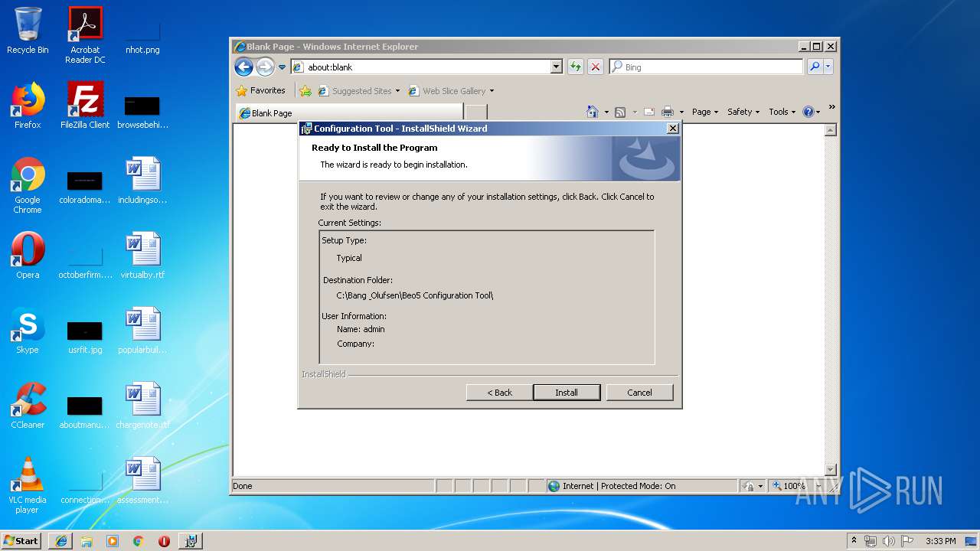
Task: Click the Home icon in command bar
Action: 592,112
